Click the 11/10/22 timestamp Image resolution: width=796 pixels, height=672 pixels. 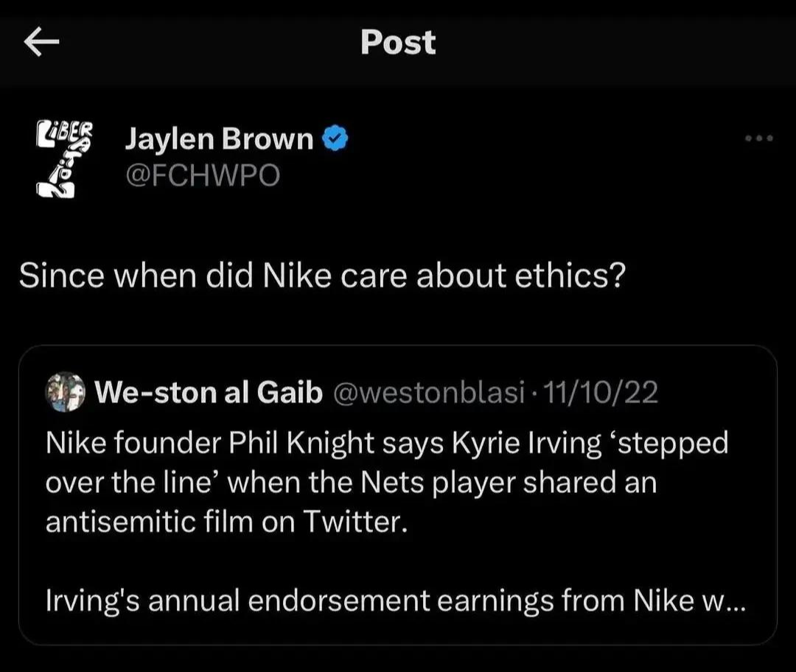pyautogui.click(x=600, y=393)
